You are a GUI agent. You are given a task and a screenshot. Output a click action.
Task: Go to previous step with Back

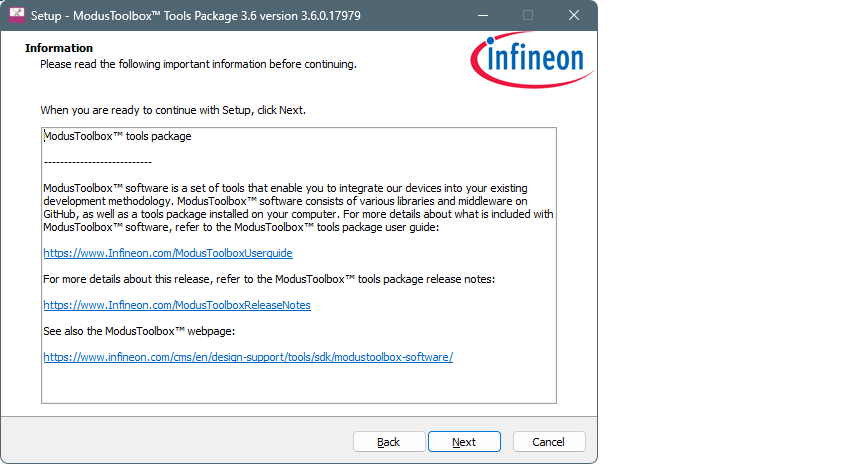coord(389,442)
